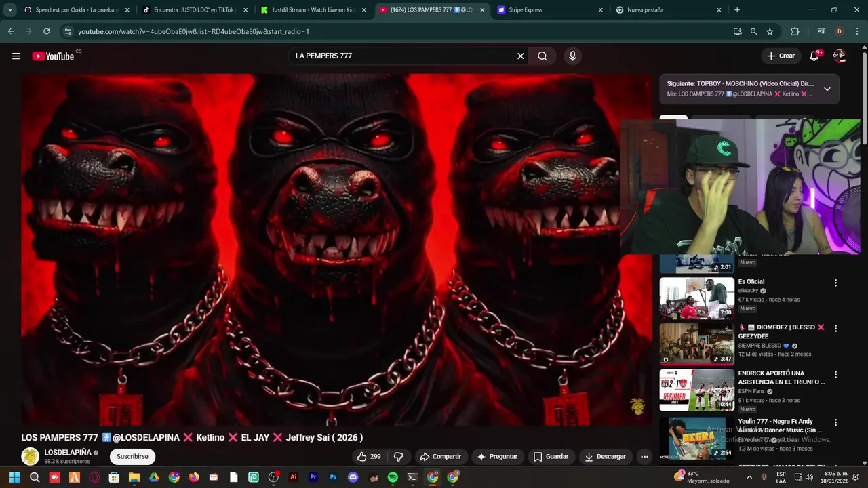Open Es Oficial video thumbnail

(697, 298)
